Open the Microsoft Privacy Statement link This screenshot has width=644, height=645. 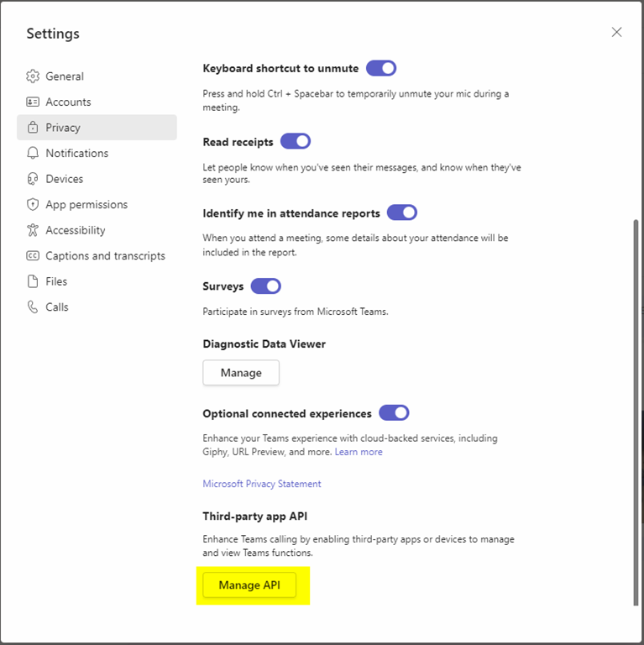[262, 484]
